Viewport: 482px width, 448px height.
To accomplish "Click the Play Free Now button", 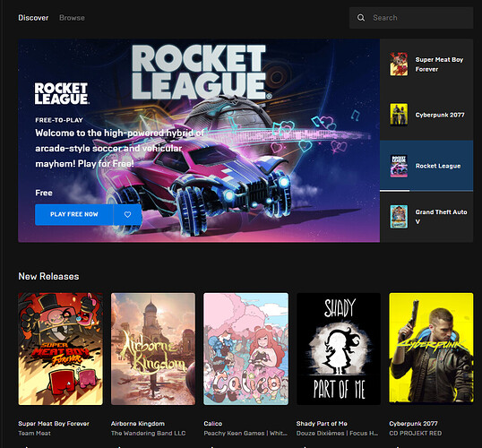I will coord(74,215).
